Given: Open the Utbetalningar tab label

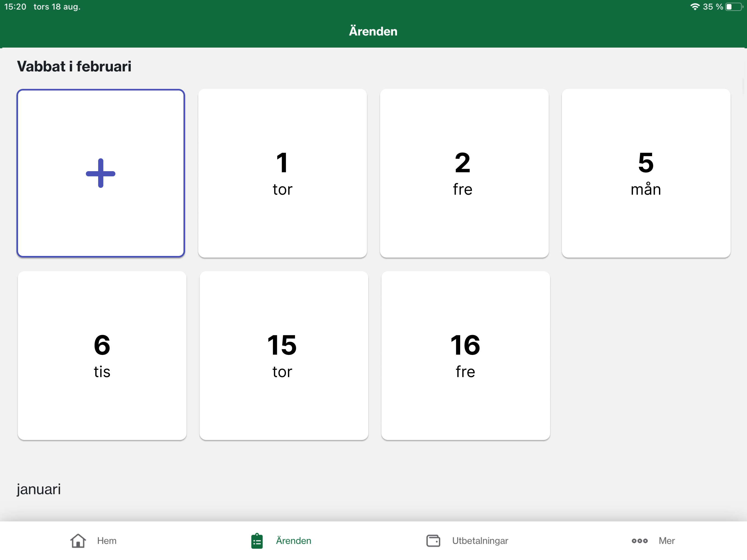Looking at the screenshot, I should 480,540.
